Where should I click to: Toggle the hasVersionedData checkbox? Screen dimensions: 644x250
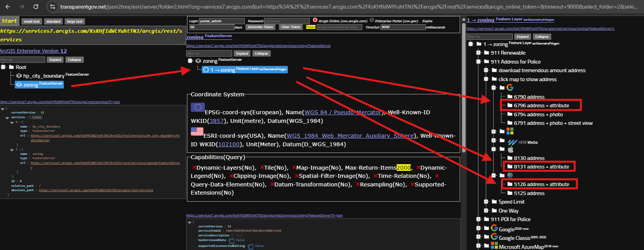[x=232, y=241]
